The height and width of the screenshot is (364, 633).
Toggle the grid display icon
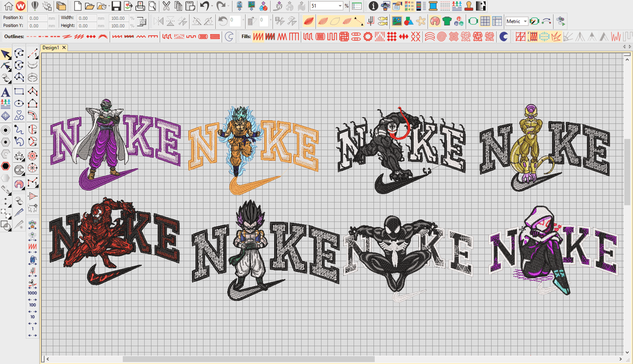pos(485,21)
